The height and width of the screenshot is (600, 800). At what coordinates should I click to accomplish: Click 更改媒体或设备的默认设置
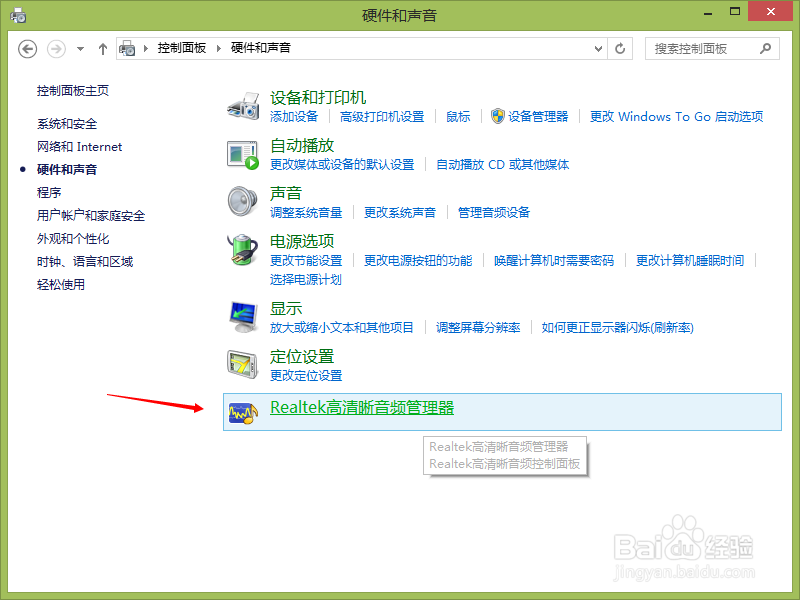point(342,164)
